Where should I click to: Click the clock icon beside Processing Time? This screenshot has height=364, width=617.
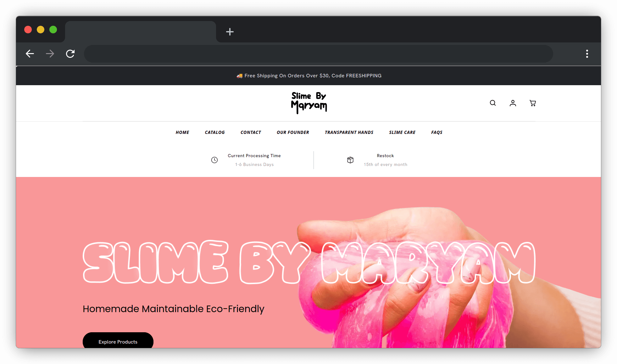[x=214, y=160]
